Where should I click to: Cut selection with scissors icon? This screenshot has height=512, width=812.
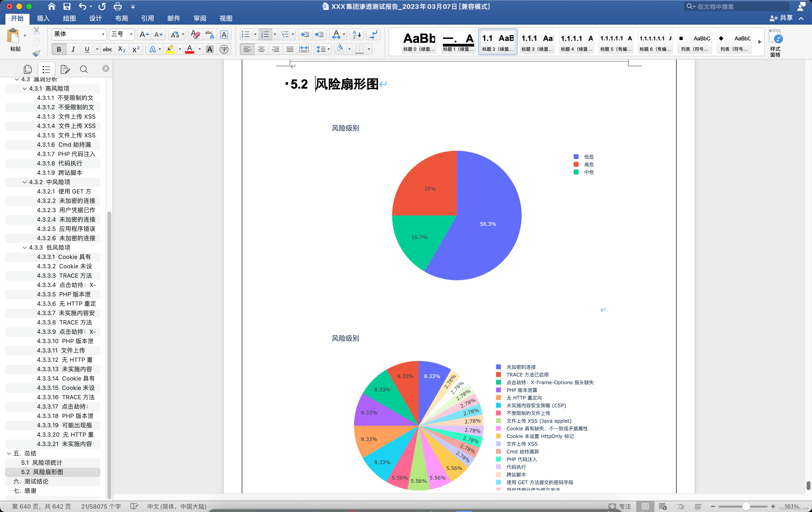coord(36,31)
